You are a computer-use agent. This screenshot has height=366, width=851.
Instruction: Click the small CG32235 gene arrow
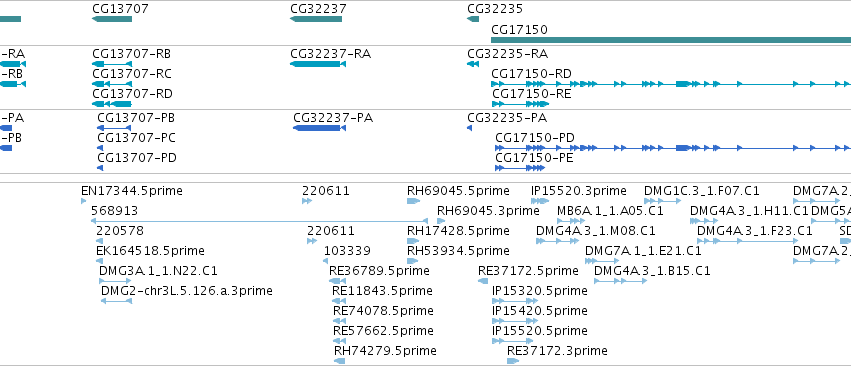(473, 19)
